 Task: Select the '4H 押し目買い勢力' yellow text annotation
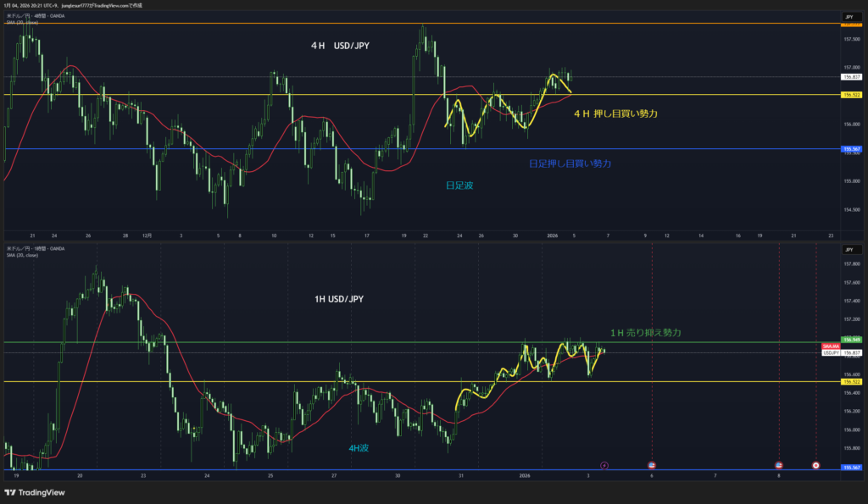pyautogui.click(x=615, y=113)
